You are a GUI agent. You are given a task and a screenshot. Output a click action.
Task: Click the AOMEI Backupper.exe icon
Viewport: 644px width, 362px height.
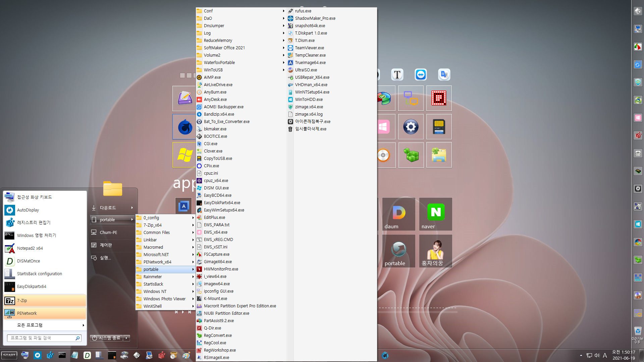coord(199,107)
